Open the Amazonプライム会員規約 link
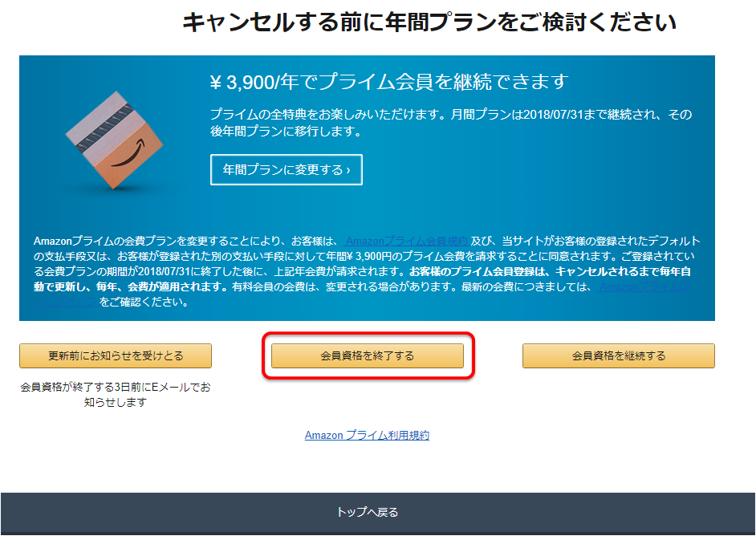 tap(407, 241)
